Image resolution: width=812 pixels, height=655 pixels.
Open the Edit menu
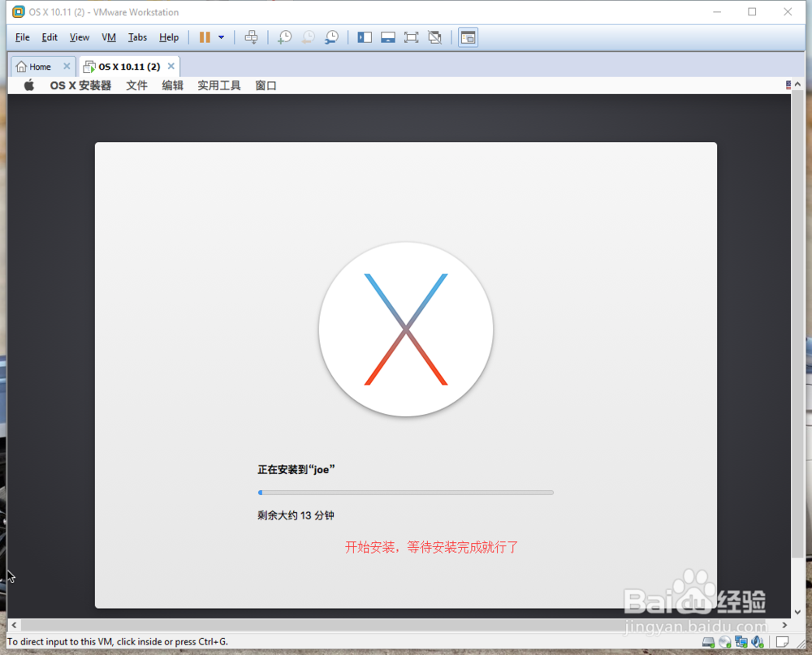coord(50,37)
